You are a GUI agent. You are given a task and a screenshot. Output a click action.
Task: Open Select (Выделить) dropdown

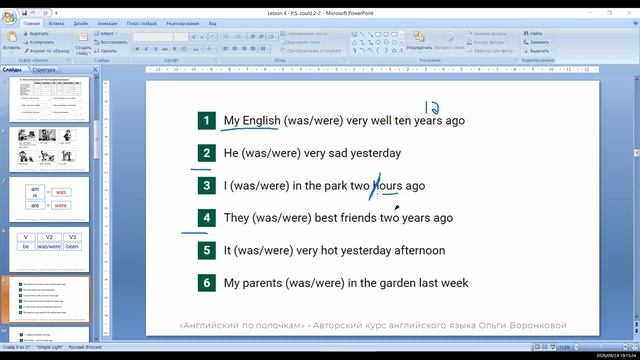click(538, 51)
